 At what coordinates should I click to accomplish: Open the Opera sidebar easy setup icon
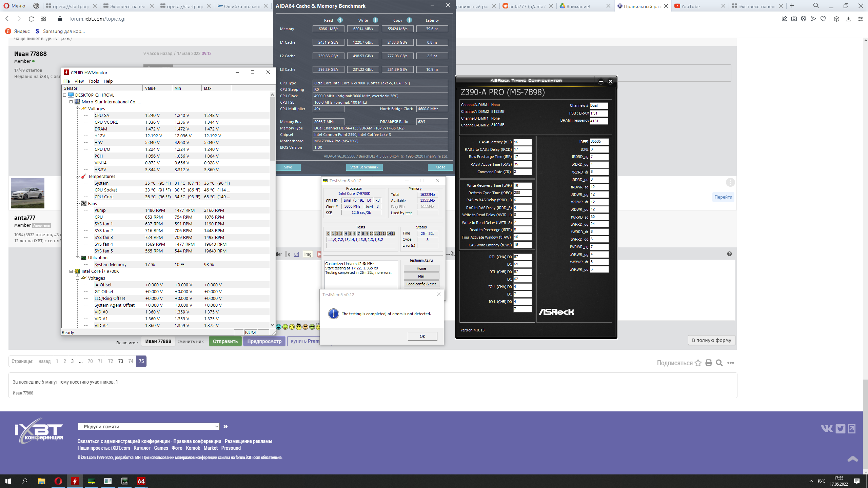pyautogui.click(x=860, y=19)
